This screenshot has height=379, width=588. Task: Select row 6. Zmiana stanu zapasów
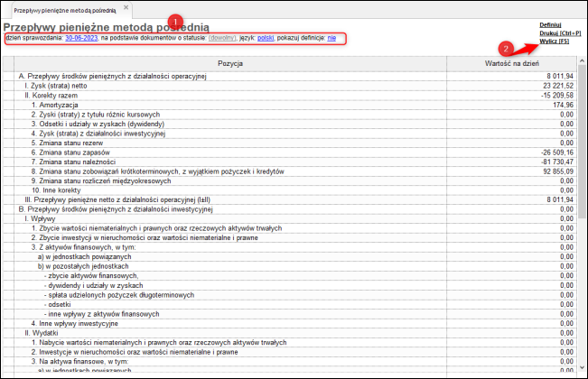(x=290, y=153)
